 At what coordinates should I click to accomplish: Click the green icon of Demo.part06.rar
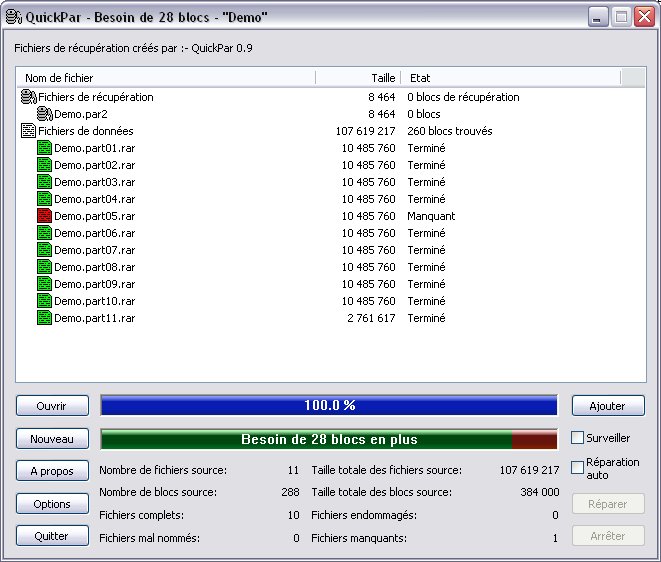pos(44,233)
